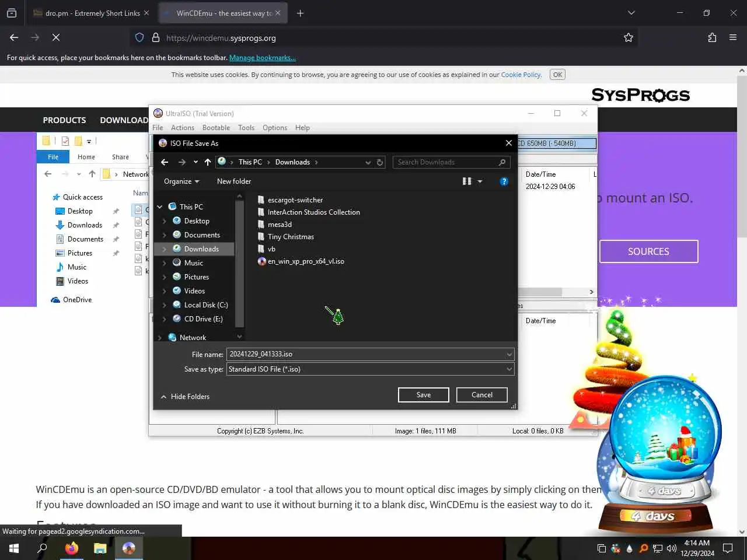Open the File name history dropdown
The image size is (747, 560).
pyautogui.click(x=509, y=354)
